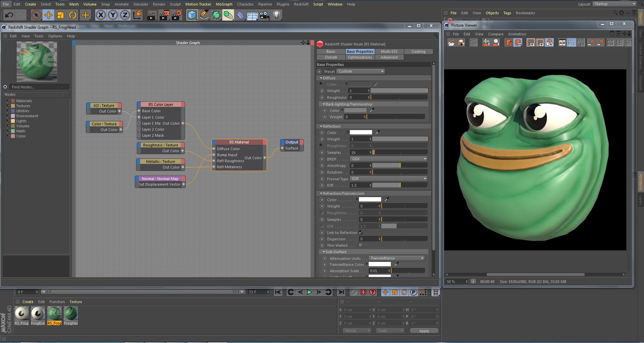Image resolution: width=644 pixels, height=343 pixels.
Task: Play animation forwards
Action: 309,292
